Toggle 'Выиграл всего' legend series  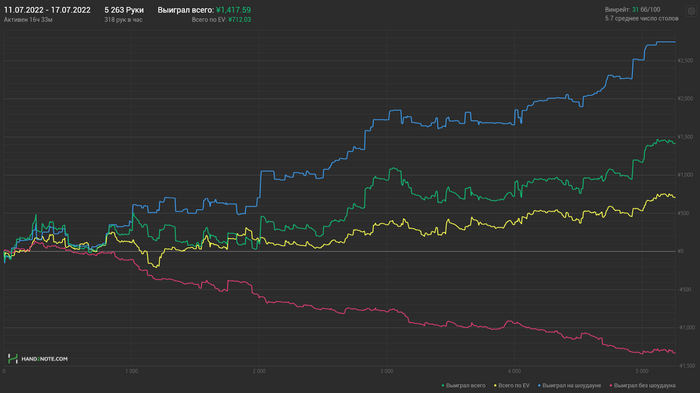coord(463,385)
